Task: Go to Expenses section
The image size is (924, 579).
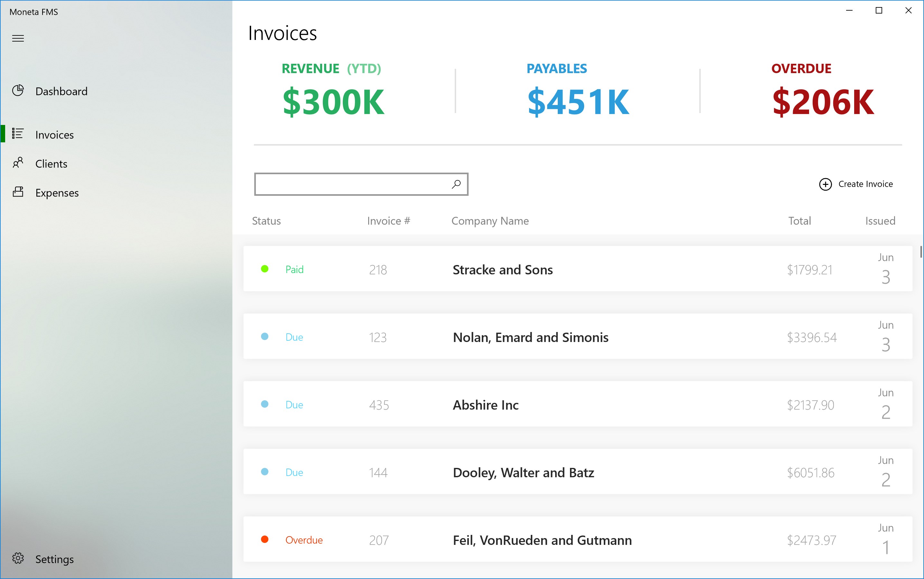Action: pos(57,193)
